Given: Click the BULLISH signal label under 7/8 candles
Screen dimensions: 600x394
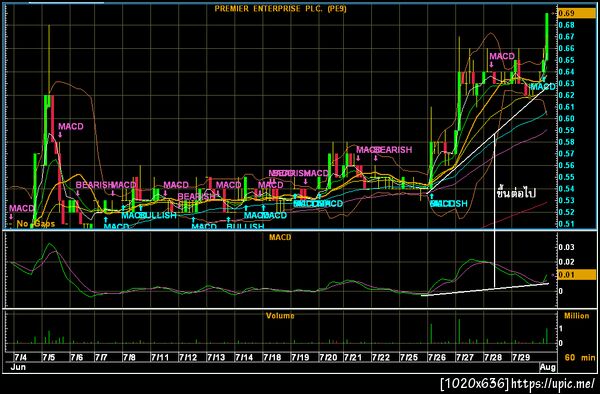Looking at the screenshot, I should click(x=158, y=215).
